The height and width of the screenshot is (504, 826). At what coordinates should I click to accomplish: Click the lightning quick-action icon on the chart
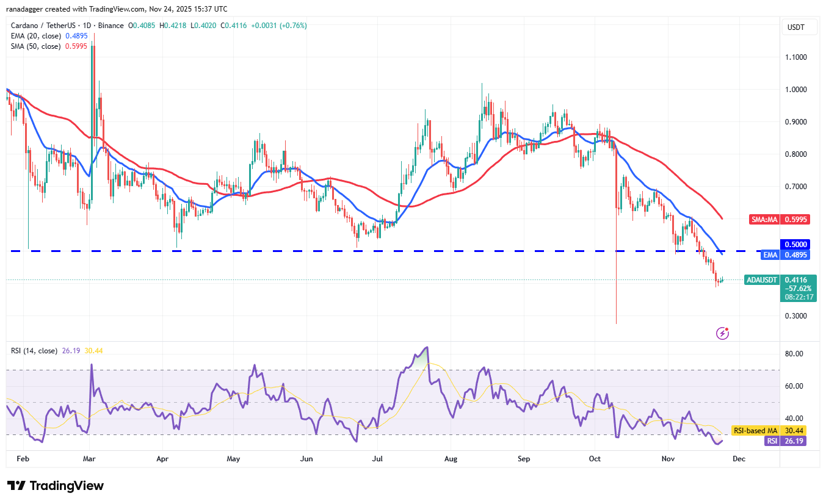tap(722, 332)
